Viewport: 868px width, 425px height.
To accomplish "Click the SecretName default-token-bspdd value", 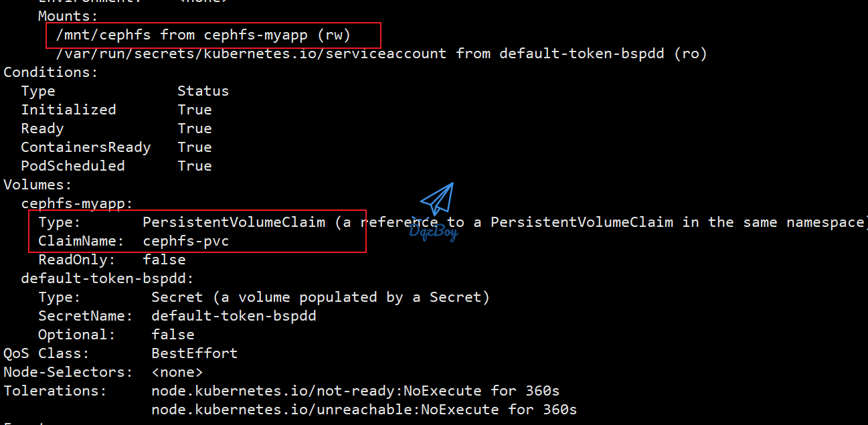I will 234,316.
